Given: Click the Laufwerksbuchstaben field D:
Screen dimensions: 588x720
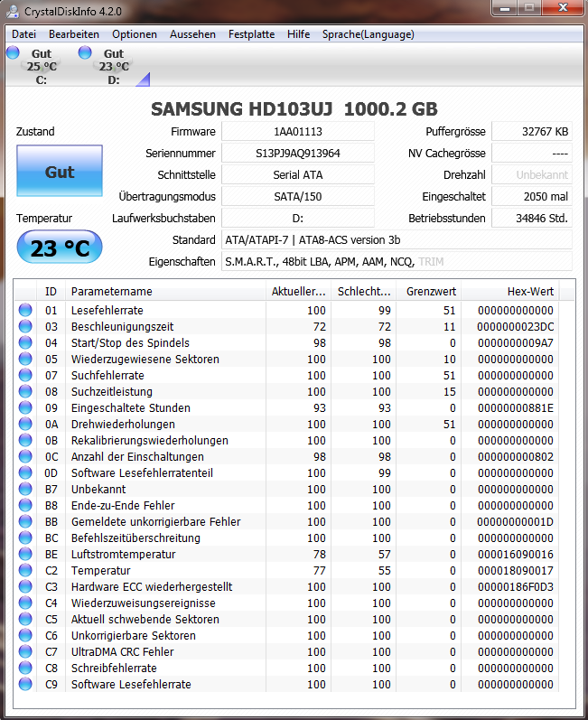Looking at the screenshot, I should coord(298,218).
